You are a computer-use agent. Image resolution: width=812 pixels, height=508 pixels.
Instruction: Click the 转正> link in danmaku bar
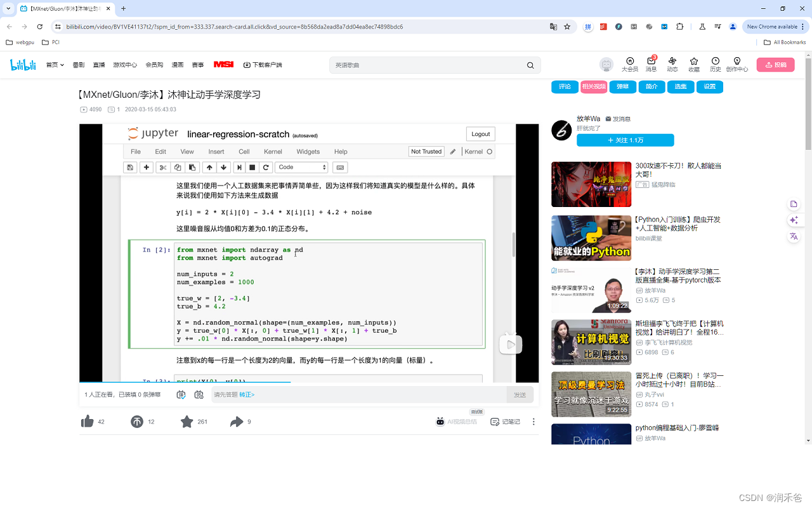point(247,394)
